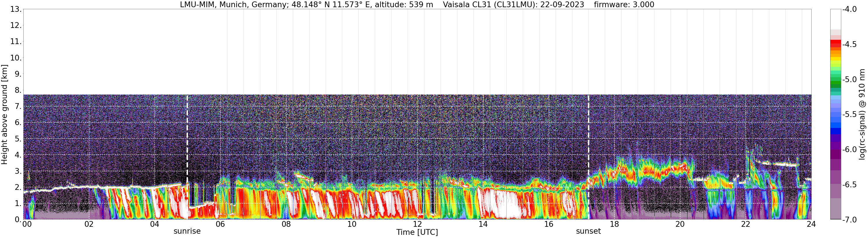Click the y-axis tick label '2.'
The width and height of the screenshot is (868, 238).
pyautogui.click(x=18, y=187)
